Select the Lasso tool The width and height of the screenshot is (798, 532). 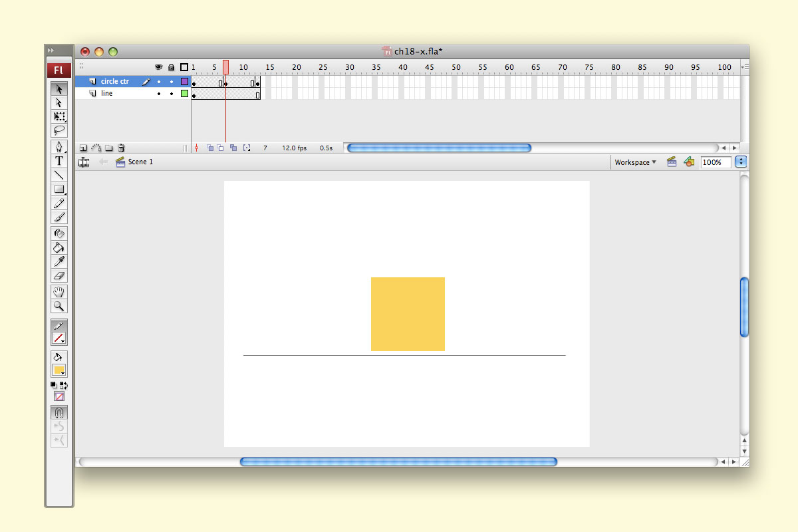(x=59, y=130)
